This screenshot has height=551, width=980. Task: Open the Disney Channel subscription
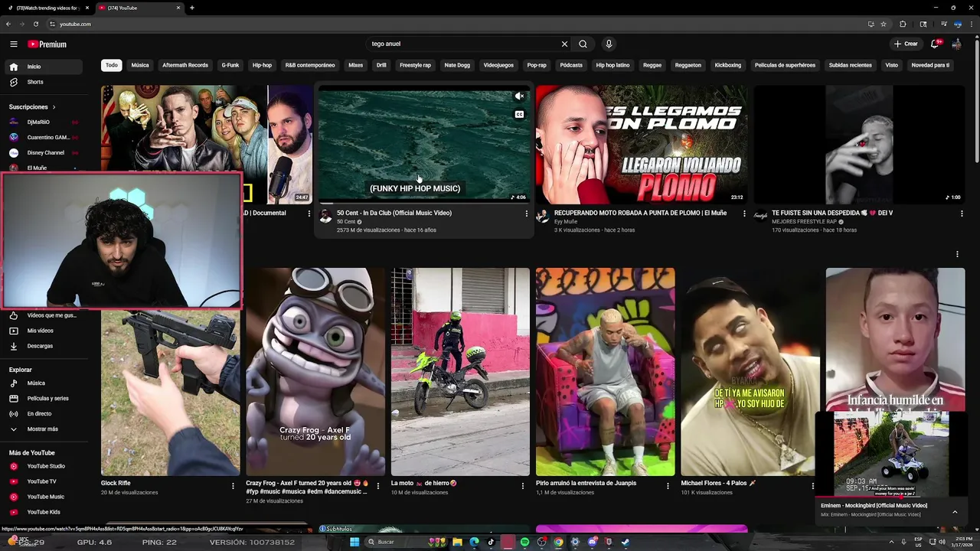pyautogui.click(x=44, y=152)
